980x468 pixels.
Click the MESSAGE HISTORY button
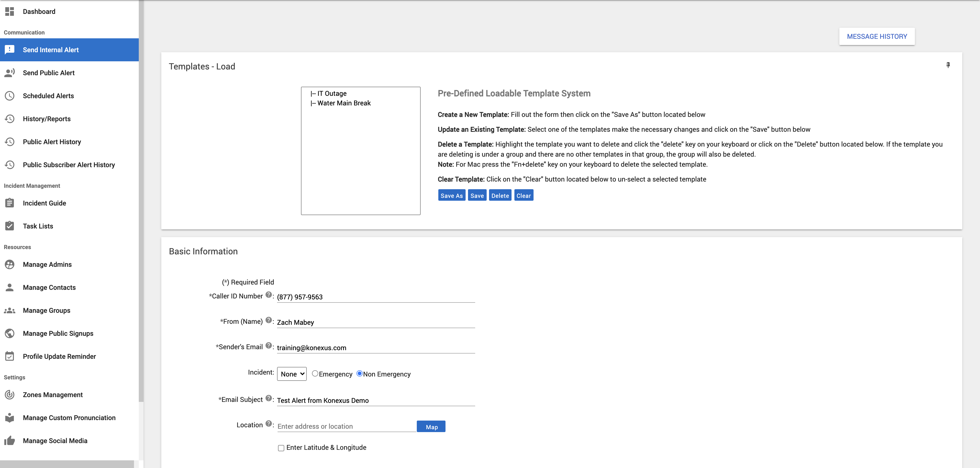tap(877, 37)
